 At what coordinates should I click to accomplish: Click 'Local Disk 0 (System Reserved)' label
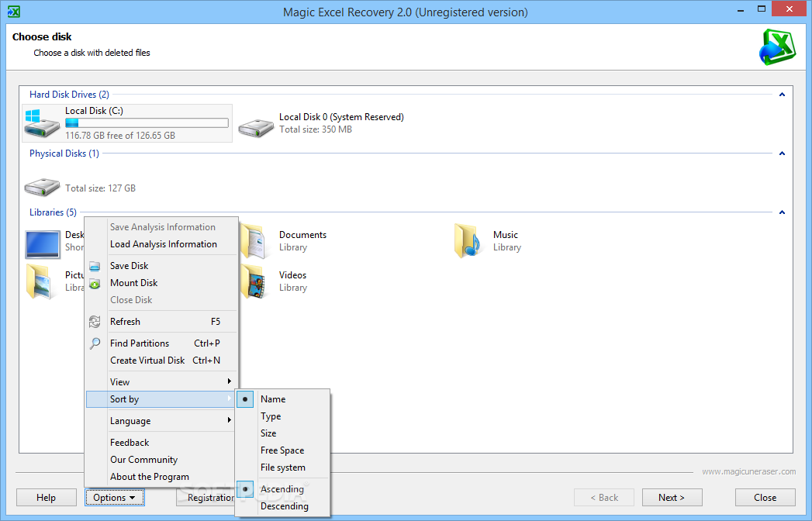tap(341, 117)
